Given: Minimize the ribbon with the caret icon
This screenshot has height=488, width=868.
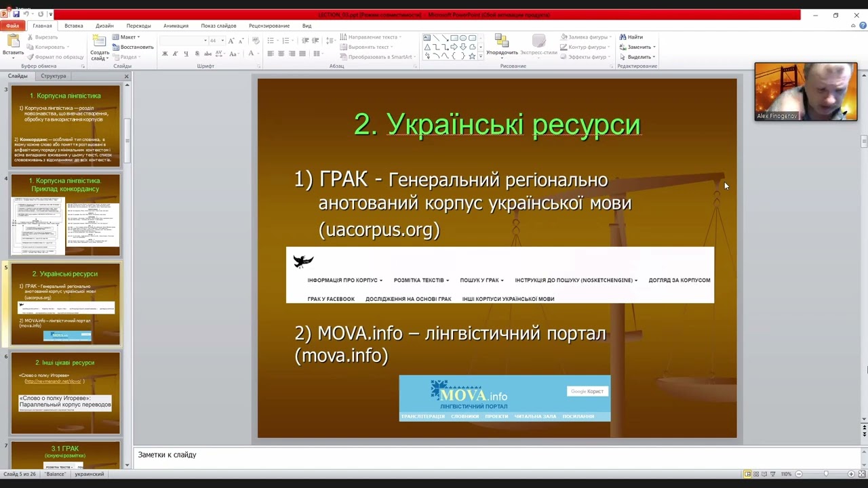Looking at the screenshot, I should coord(853,26).
